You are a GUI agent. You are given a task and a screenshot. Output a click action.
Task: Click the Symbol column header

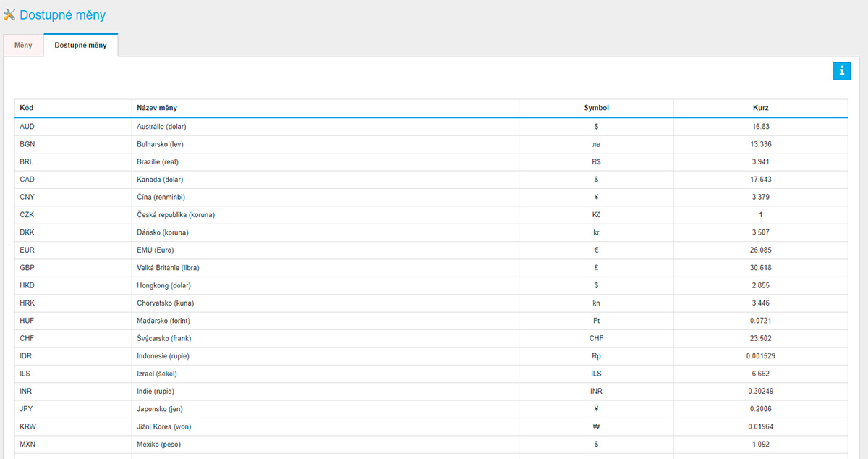coord(596,108)
